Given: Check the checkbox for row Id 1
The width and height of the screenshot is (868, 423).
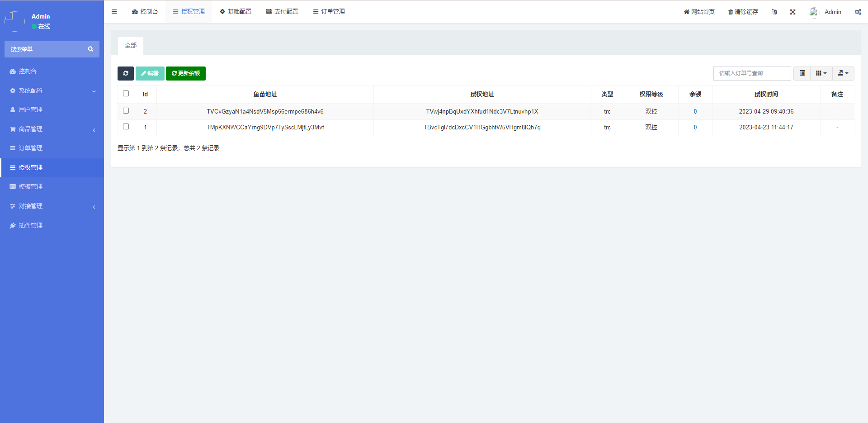Looking at the screenshot, I should [126, 127].
